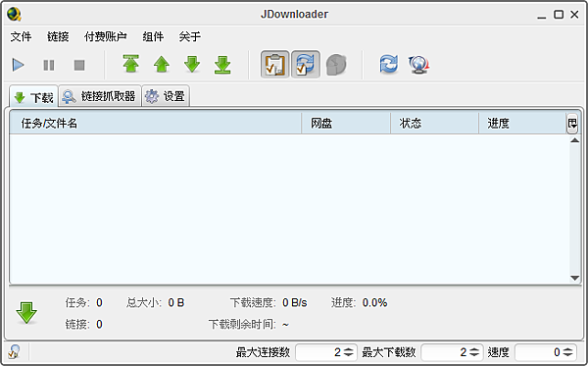Click the JDownloader app icon in title bar
Screen dimensions: 588x366
click(15, 15)
